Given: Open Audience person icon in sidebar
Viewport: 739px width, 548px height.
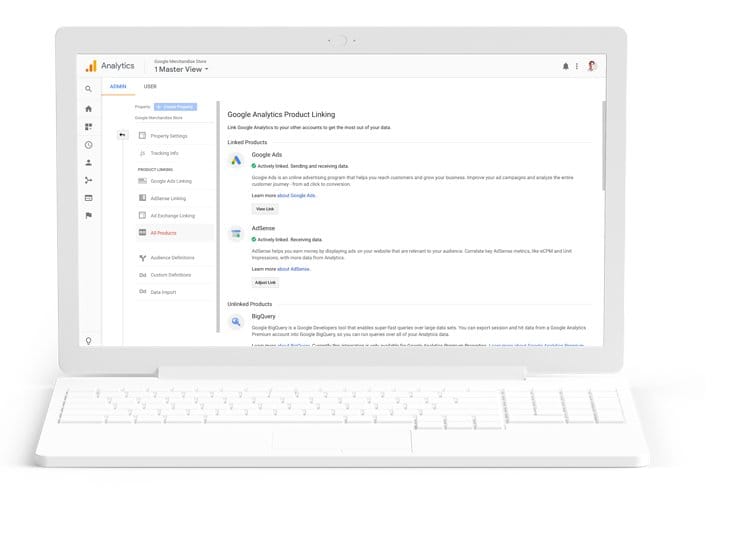Looking at the screenshot, I should (88, 163).
